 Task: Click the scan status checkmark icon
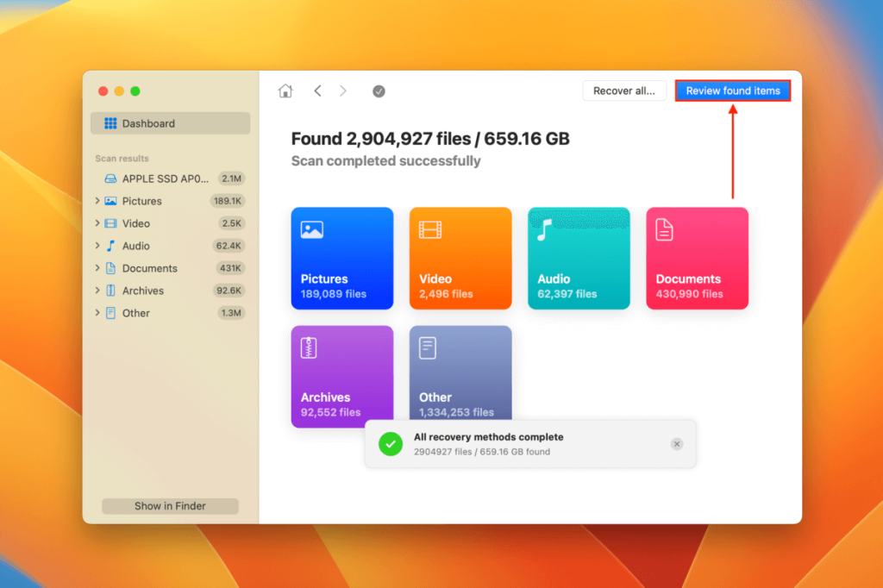(x=378, y=90)
